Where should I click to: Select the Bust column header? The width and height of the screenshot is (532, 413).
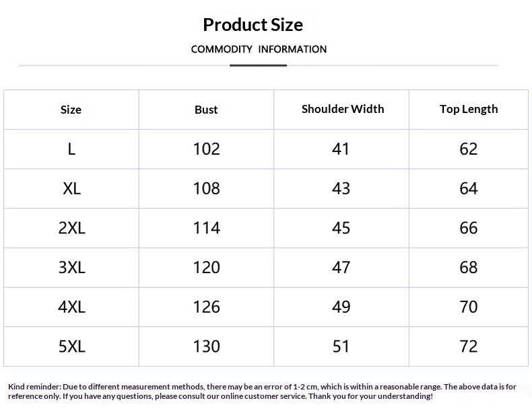click(x=206, y=110)
